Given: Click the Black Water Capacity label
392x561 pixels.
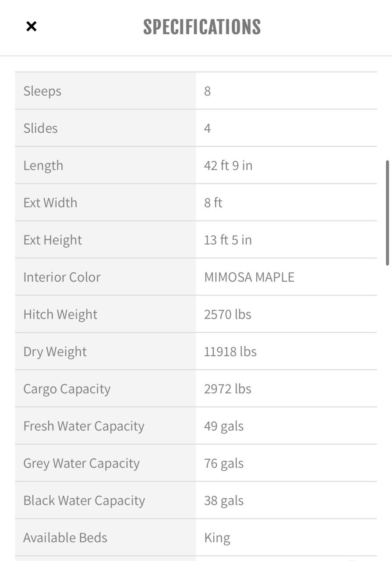Looking at the screenshot, I should click(x=84, y=501).
